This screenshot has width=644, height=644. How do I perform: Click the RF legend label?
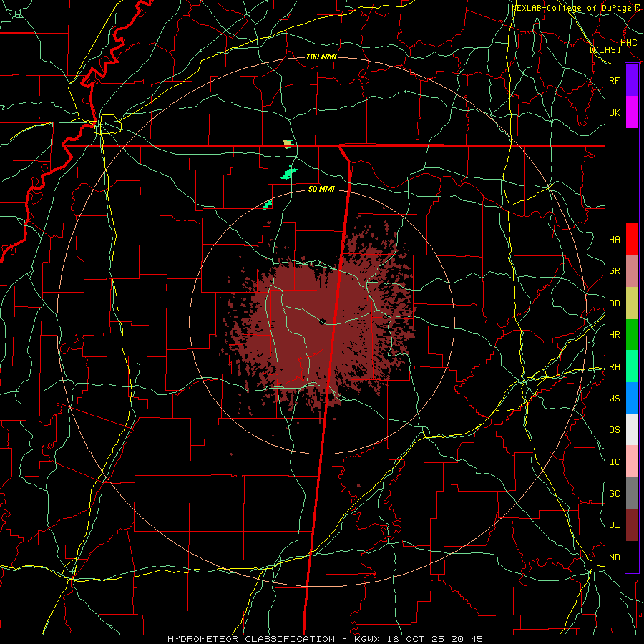coord(615,80)
